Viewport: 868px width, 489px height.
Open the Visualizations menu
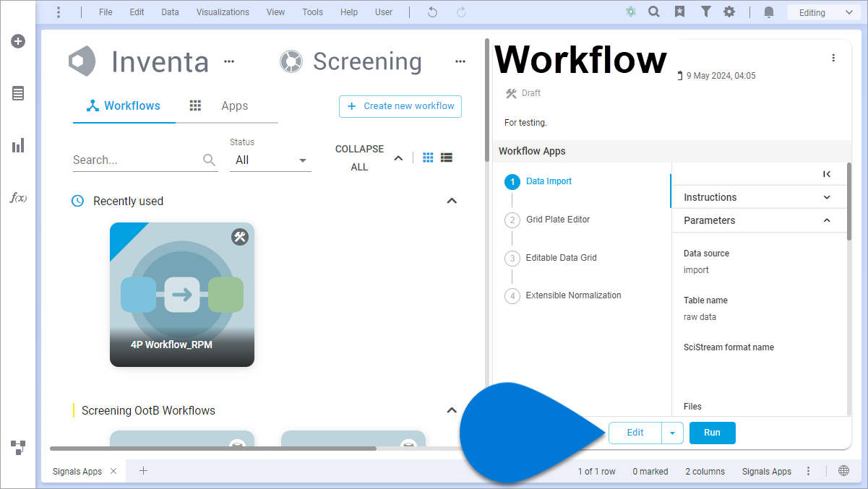coord(223,12)
